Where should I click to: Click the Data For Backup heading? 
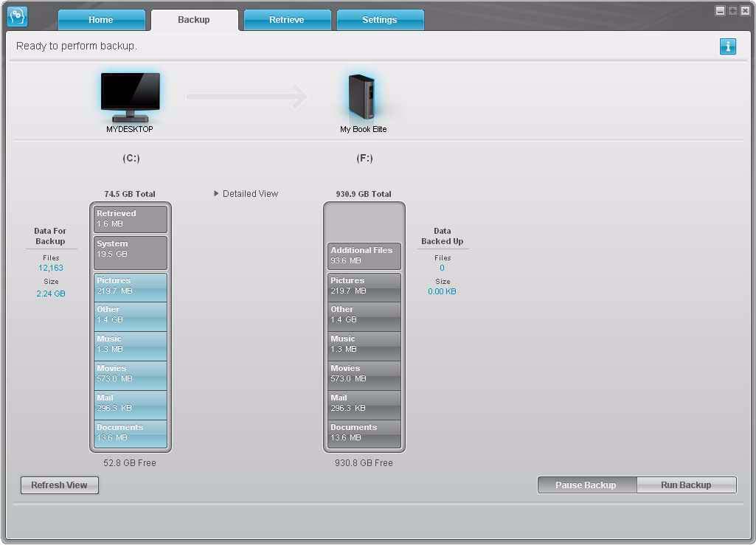pyautogui.click(x=50, y=236)
